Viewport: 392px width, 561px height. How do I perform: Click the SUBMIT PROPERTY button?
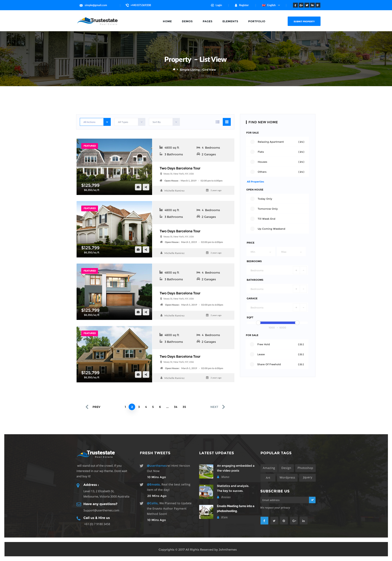click(x=304, y=21)
